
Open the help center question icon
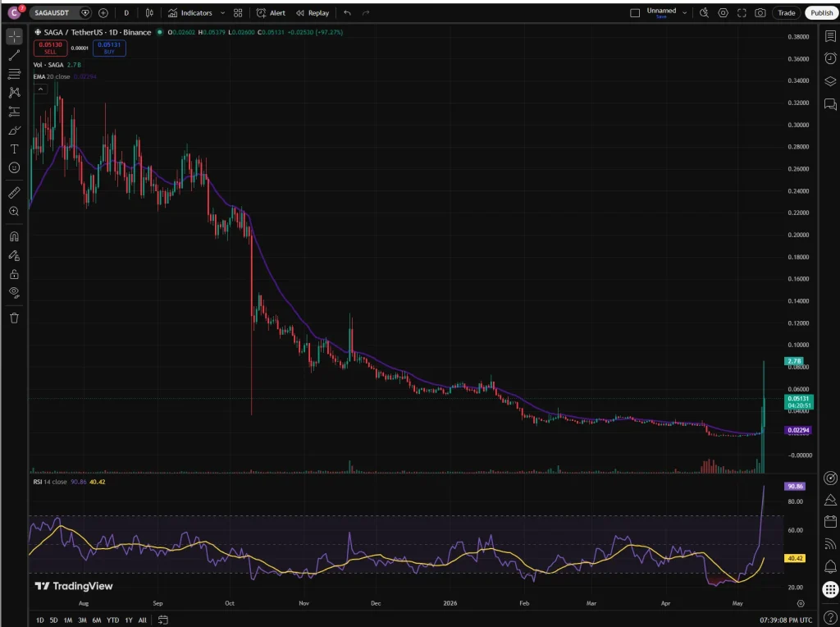[x=830, y=617]
